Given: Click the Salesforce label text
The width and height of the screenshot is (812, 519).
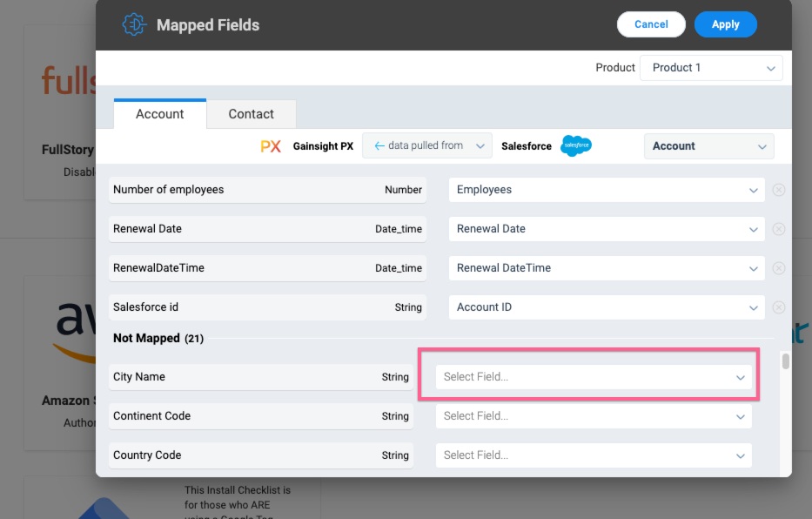Looking at the screenshot, I should (527, 146).
